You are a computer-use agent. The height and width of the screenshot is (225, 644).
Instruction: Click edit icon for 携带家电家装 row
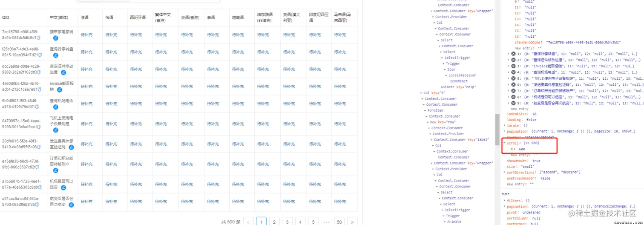click(x=55, y=38)
